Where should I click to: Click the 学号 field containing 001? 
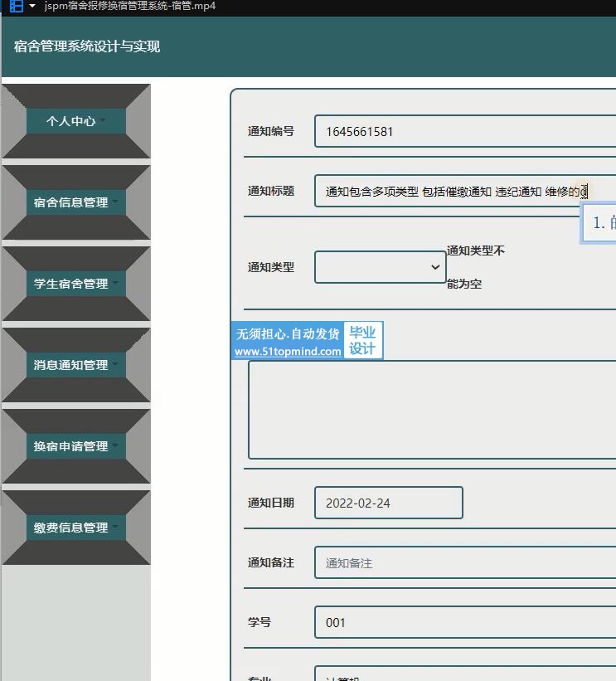[465, 622]
